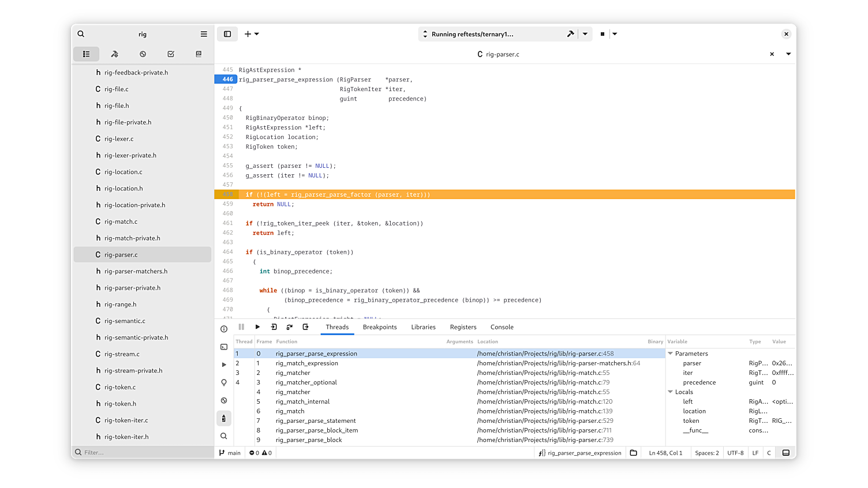
Task: Toggle the left sidebar panel visibility
Action: (x=227, y=34)
